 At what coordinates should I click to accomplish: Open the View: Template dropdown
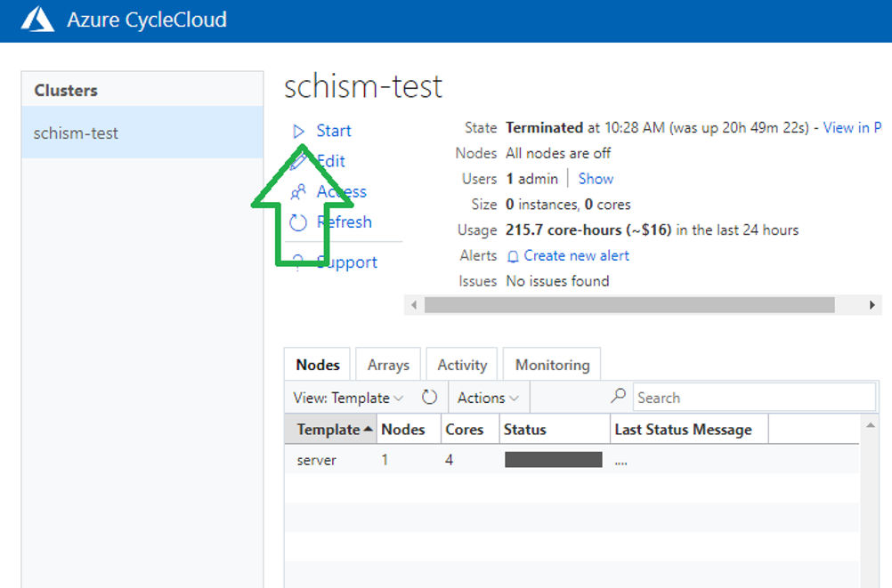[348, 398]
